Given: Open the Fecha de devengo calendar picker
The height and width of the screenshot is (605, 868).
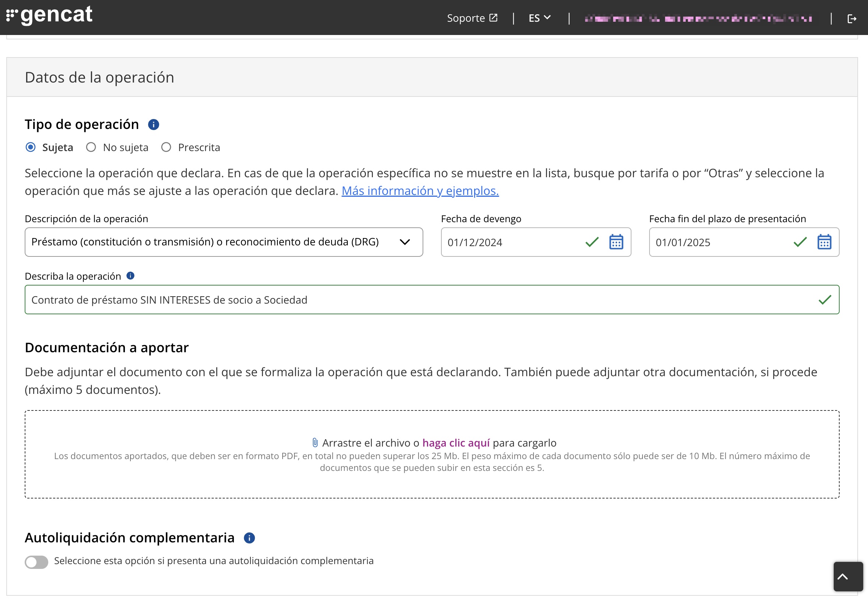Looking at the screenshot, I should [x=616, y=242].
